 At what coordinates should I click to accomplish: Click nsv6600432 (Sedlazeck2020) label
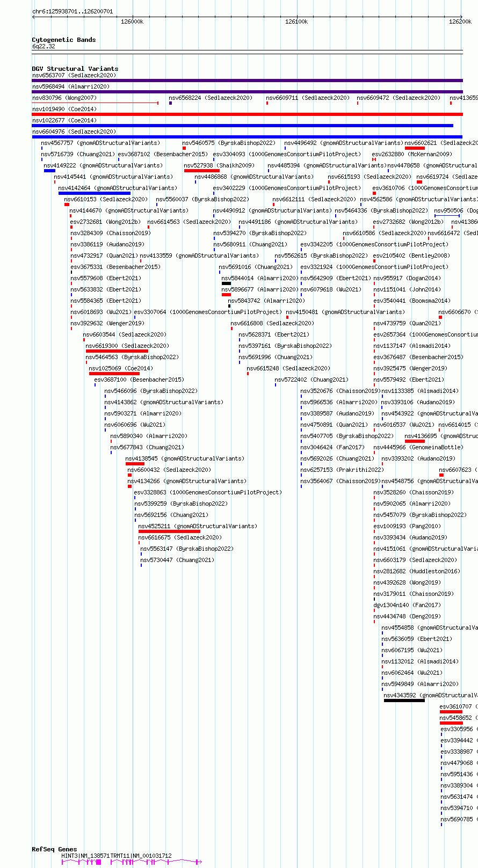[x=169, y=470]
